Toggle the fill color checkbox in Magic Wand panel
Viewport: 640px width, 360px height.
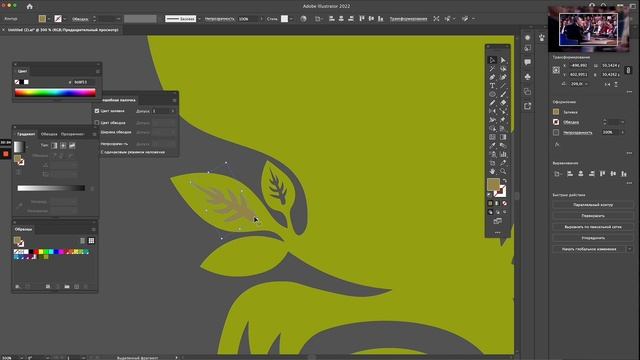pos(97,111)
